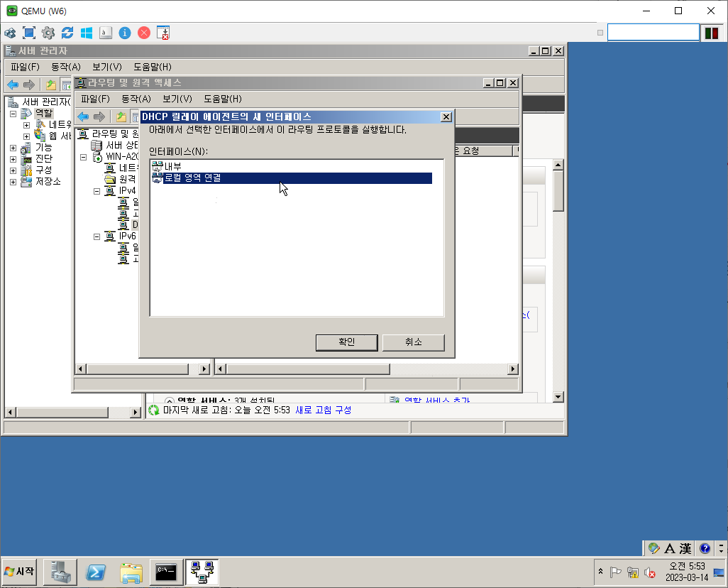This screenshot has width=728, height=588.
Task: Click the language bar help question icon
Action: (705, 548)
